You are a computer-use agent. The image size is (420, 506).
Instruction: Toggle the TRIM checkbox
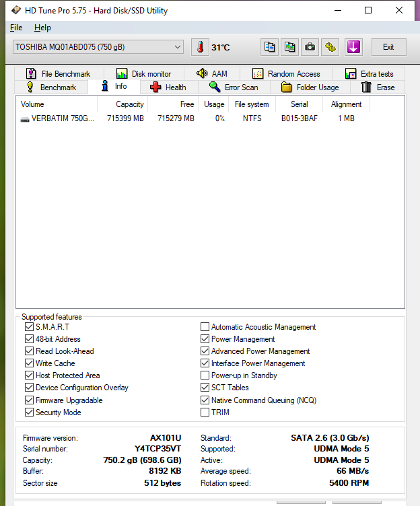[205, 412]
